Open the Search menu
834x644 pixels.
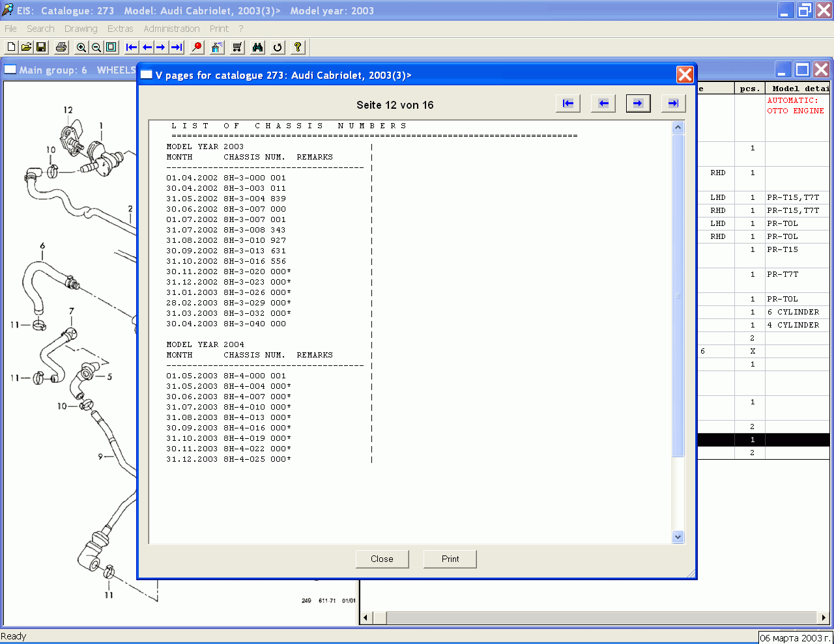click(40, 29)
